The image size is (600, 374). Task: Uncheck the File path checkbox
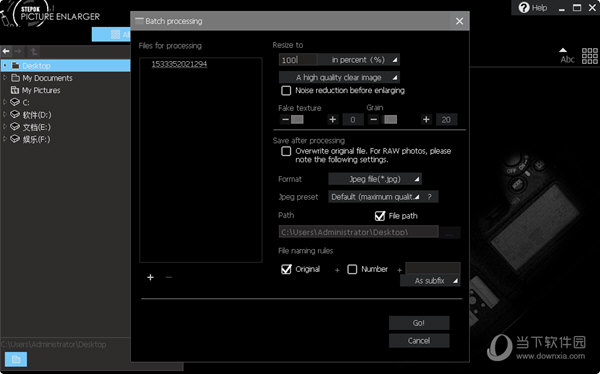pos(380,216)
